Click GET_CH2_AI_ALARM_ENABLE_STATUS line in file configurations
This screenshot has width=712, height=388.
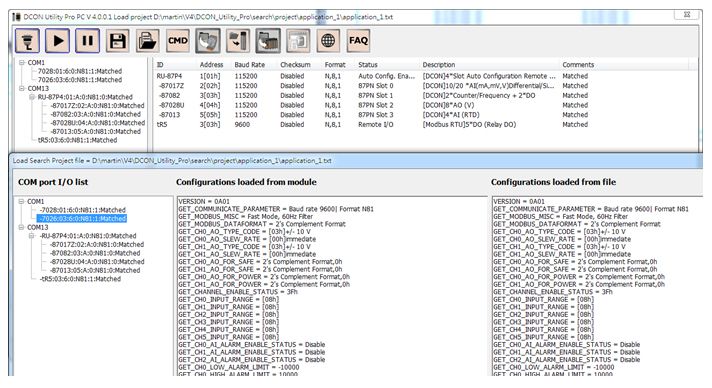click(x=567, y=359)
